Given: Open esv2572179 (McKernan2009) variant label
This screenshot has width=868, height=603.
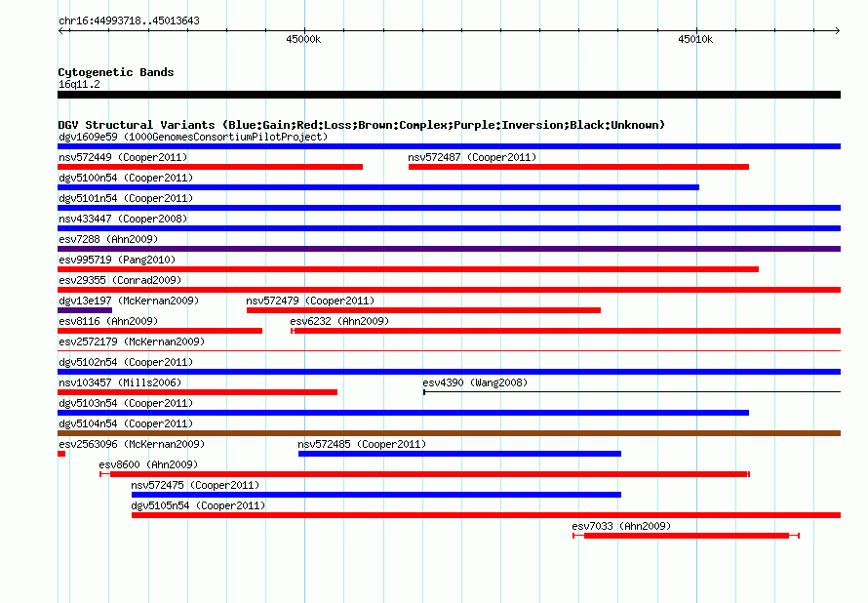Looking at the screenshot, I should coord(132,342).
